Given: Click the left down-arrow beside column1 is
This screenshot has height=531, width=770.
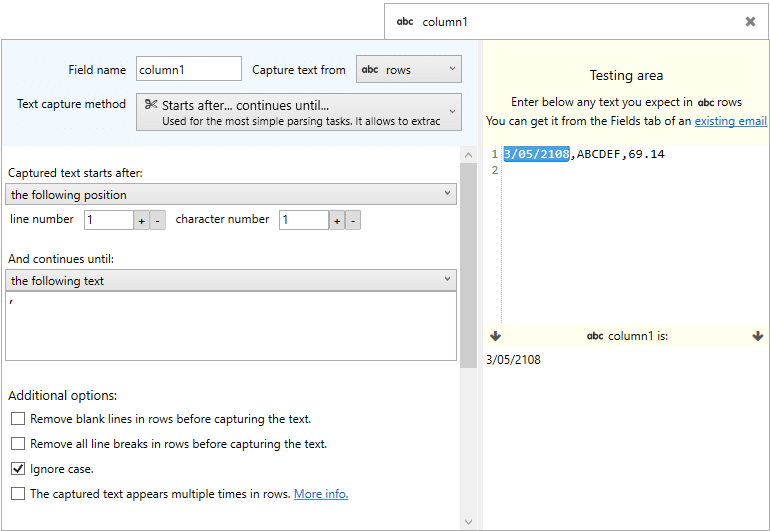Looking at the screenshot, I should pos(495,336).
